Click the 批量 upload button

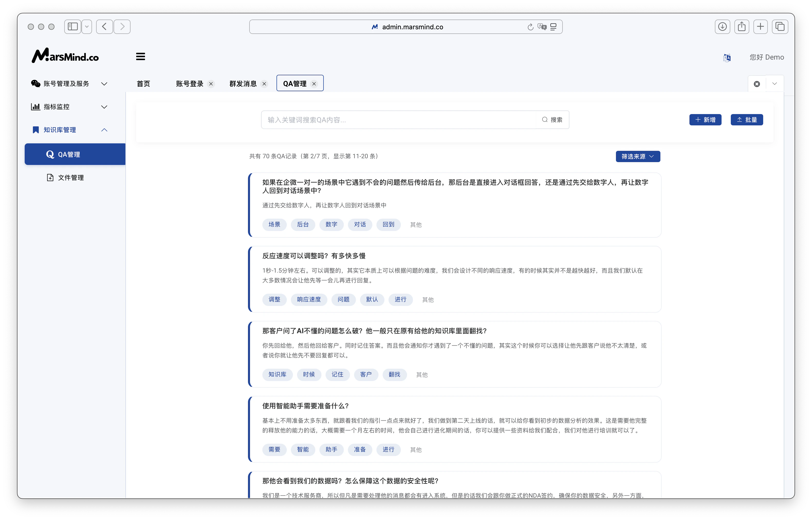(x=746, y=119)
